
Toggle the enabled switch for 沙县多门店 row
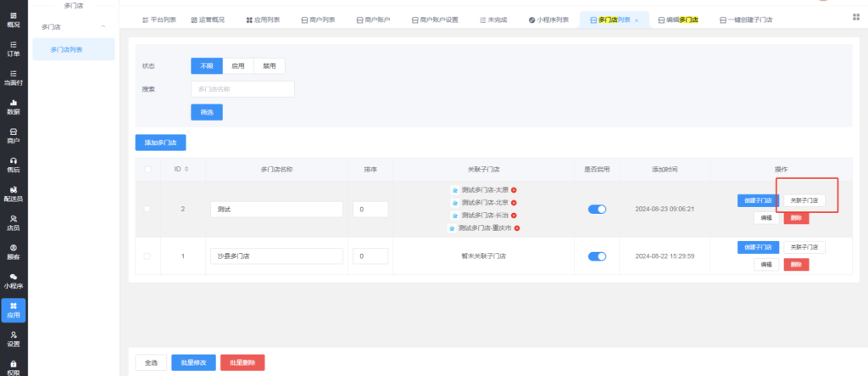[x=598, y=255]
